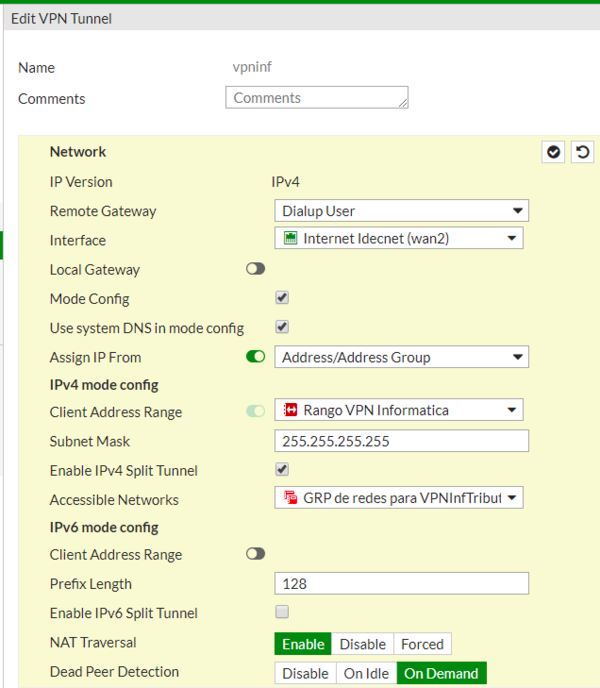The width and height of the screenshot is (600, 688).
Task: Set Dead Peer Detection to On Idle
Action: (366, 674)
